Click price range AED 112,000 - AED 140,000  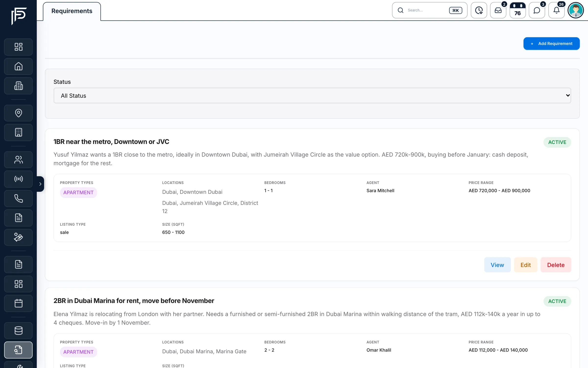tap(498, 350)
